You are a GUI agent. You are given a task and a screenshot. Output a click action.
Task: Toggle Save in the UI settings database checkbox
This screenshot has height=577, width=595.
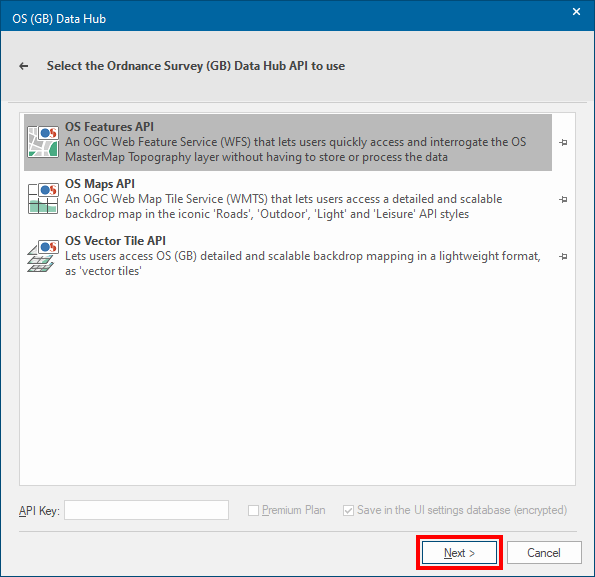[348, 510]
